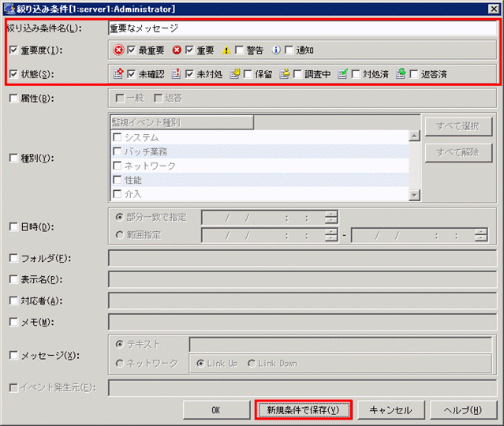Enable the 属性(B) condition checkbox
This screenshot has height=426, width=504.
[13, 98]
